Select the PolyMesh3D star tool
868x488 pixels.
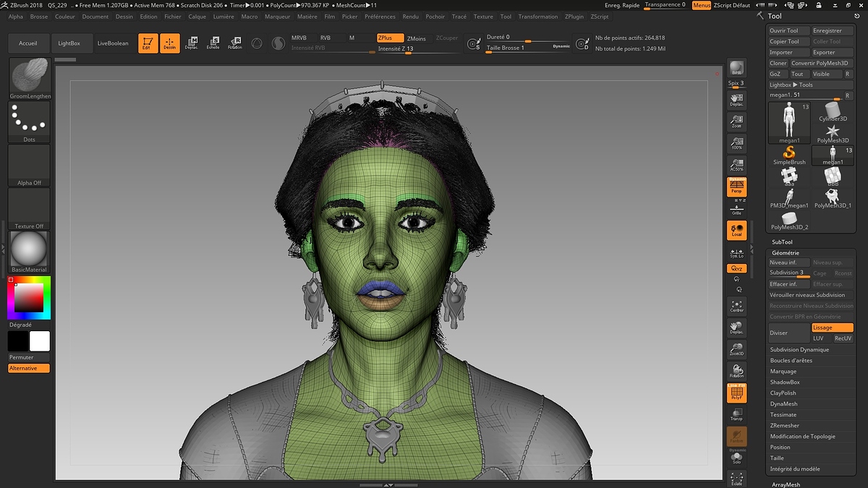pos(833,134)
